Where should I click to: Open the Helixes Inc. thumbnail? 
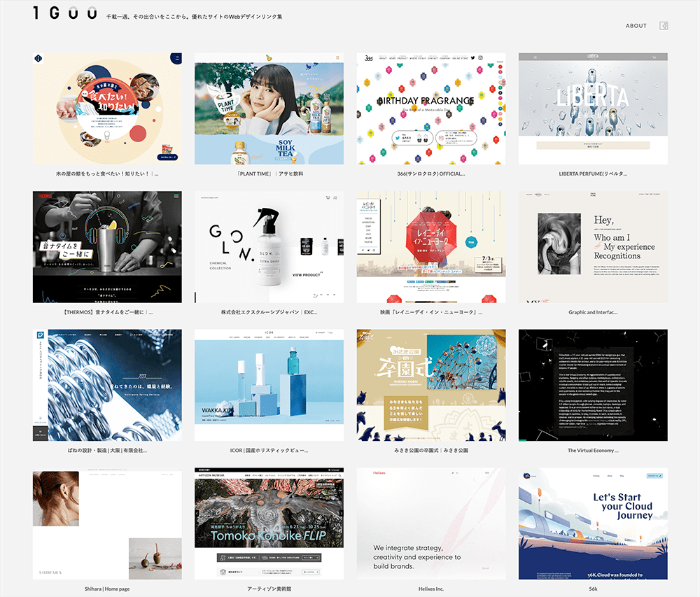(x=431, y=524)
